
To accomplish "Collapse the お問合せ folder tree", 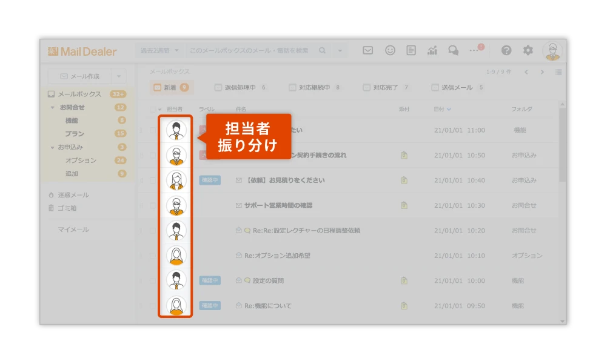I will click(x=52, y=108).
